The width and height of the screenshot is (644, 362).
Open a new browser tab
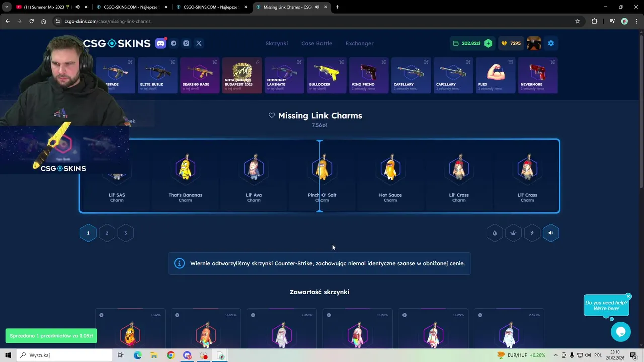coord(337,7)
